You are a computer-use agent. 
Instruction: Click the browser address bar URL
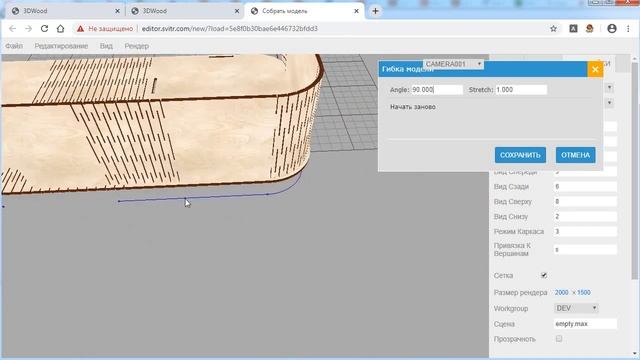coord(230,29)
